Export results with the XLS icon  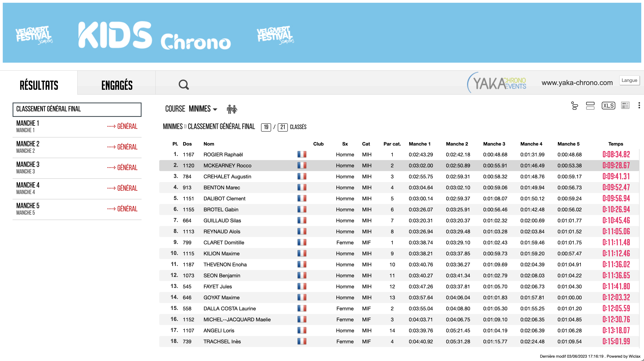(608, 106)
